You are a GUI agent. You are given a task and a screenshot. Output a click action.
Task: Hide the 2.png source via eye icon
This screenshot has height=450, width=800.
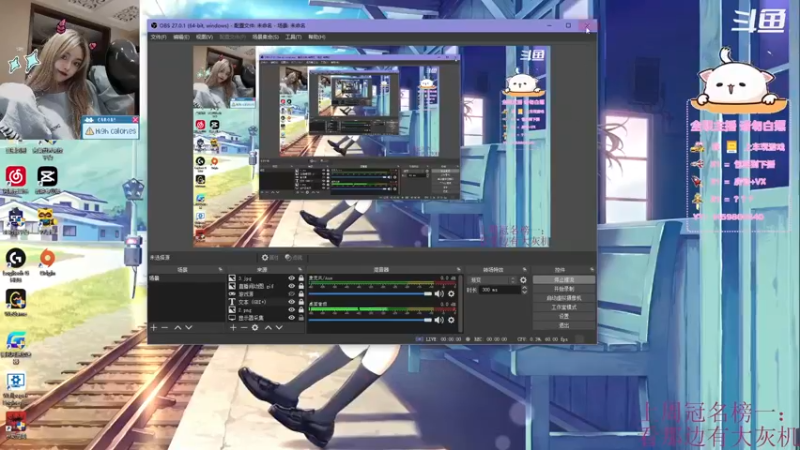291,310
